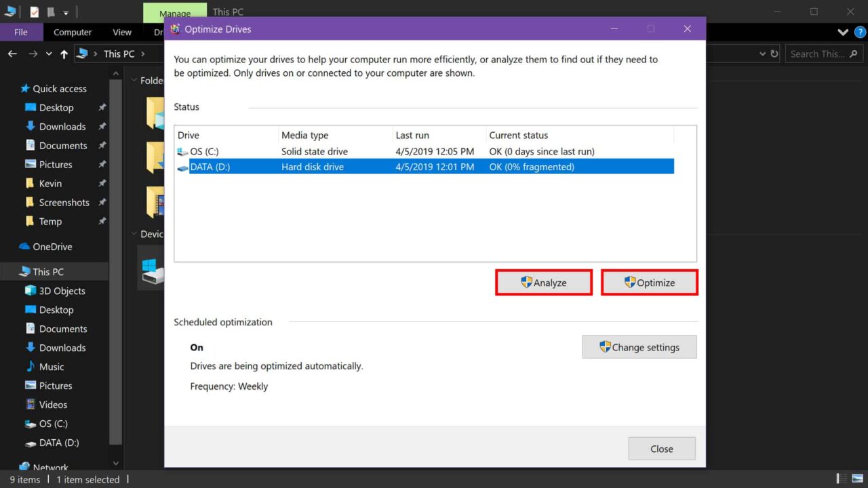The image size is (868, 488).
Task: Expand the ribbon using the chevron arrow
Action: (842, 32)
